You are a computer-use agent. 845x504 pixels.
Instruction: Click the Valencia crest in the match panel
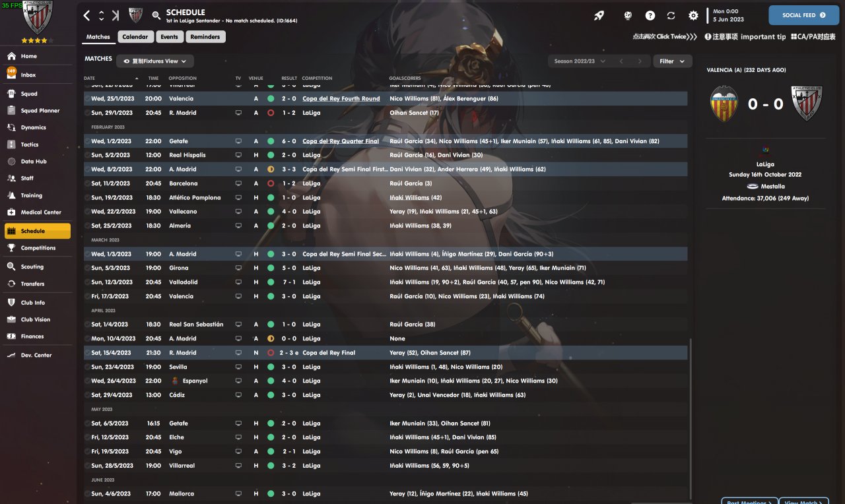pos(724,104)
